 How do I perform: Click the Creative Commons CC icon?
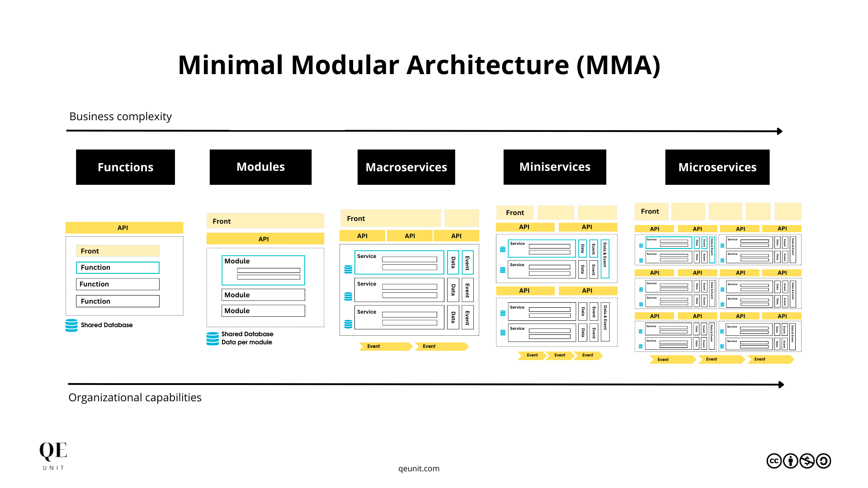(x=774, y=461)
